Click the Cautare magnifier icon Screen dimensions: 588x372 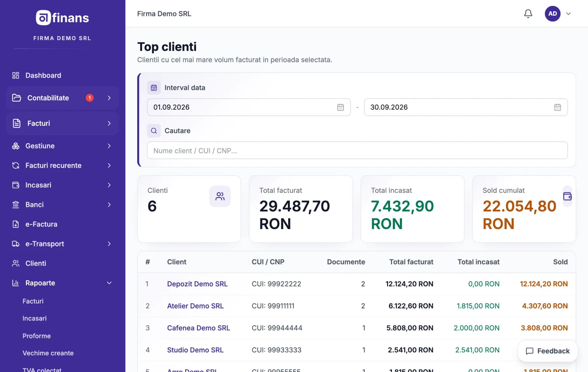[154, 131]
